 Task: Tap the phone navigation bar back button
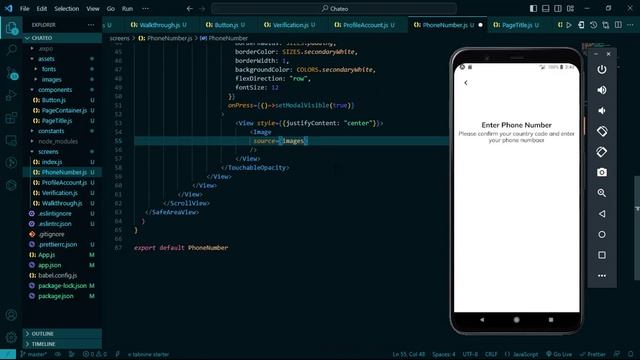click(x=482, y=320)
